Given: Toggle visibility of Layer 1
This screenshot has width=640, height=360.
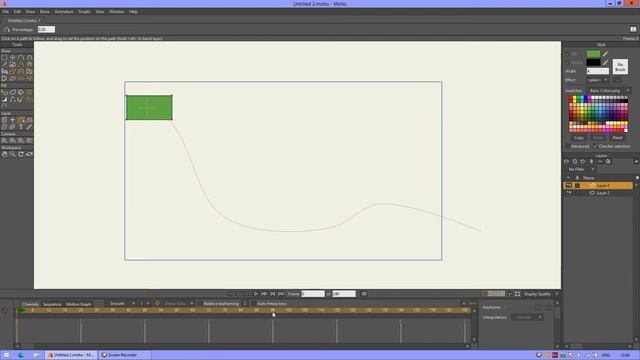Looking at the screenshot, I should 568,185.
